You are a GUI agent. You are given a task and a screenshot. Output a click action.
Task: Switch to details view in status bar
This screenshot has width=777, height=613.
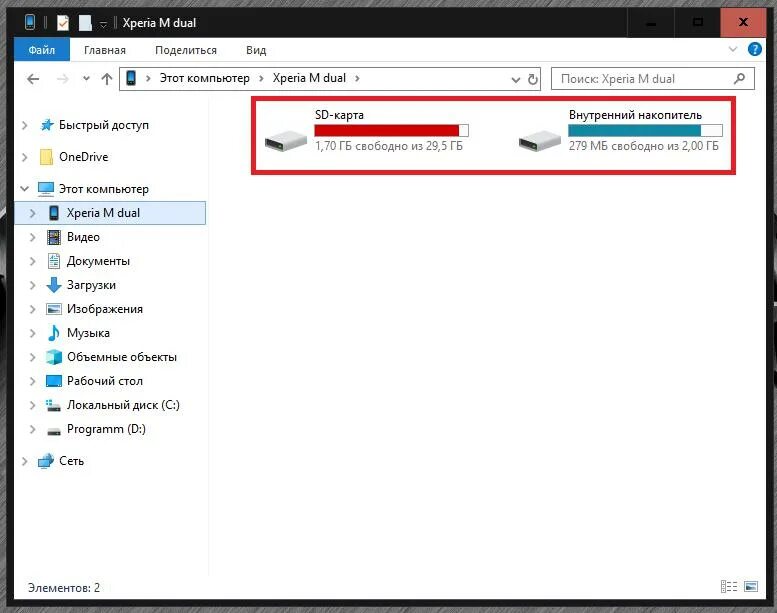coord(728,587)
